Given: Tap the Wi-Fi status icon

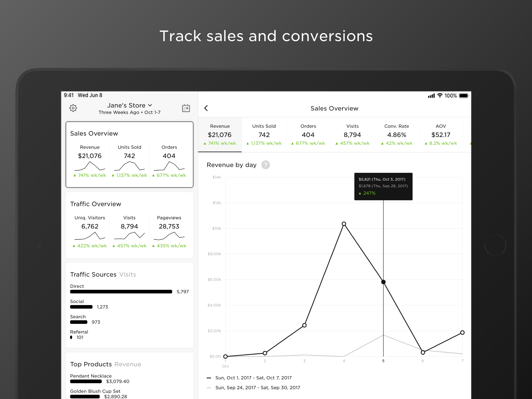Looking at the screenshot, I should point(440,95).
